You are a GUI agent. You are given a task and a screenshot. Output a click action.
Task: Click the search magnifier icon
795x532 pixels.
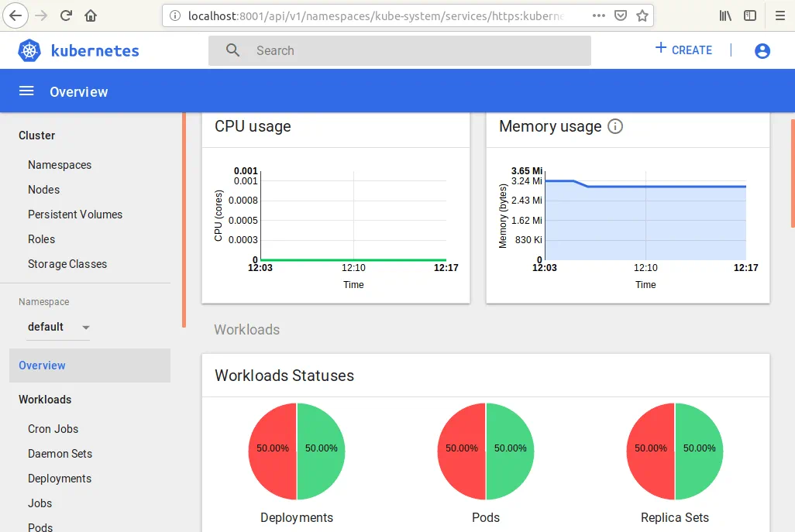click(x=232, y=51)
